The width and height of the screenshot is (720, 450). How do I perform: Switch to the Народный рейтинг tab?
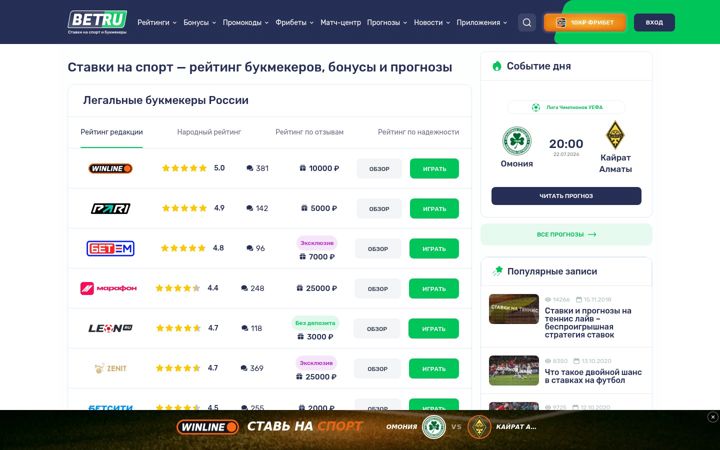209,132
